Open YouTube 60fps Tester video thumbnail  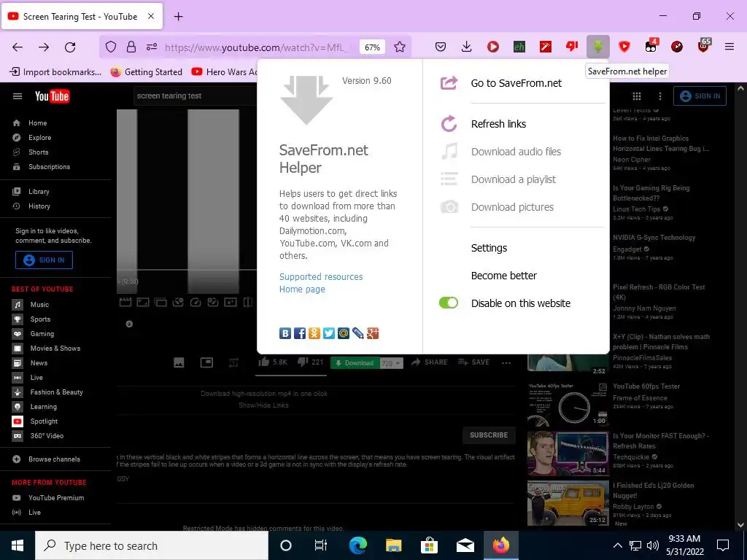point(568,404)
